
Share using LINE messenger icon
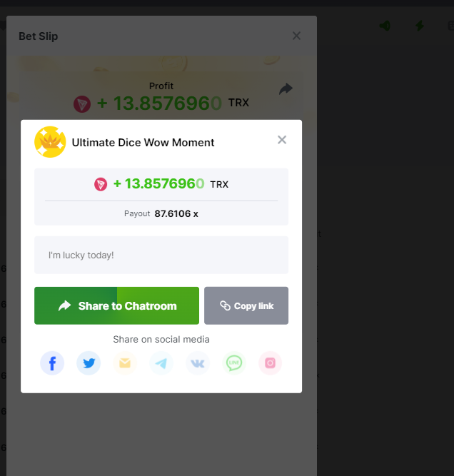click(x=234, y=363)
